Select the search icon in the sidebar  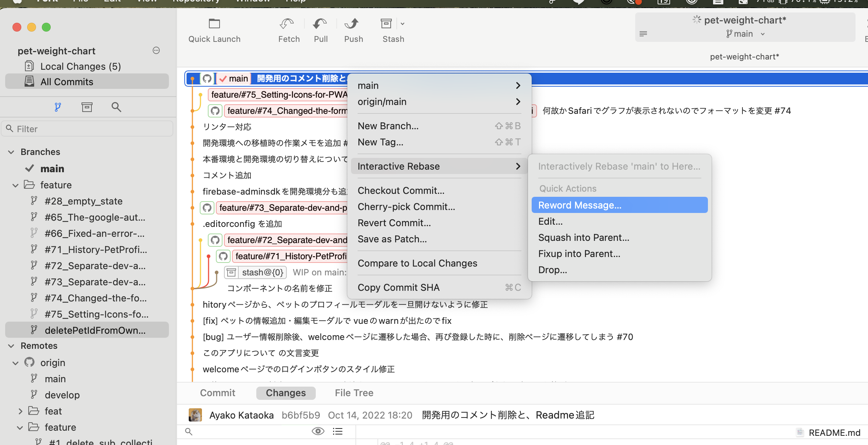116,107
